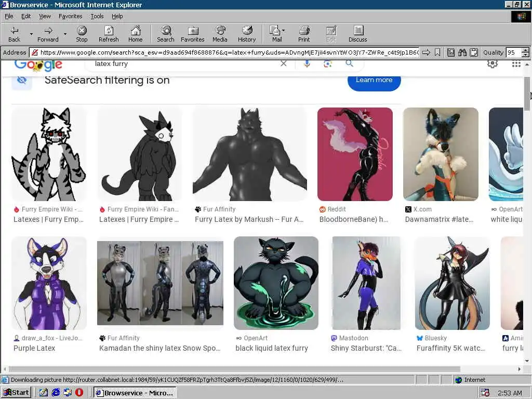This screenshot has height=399, width=532.
Task: Open the gray striped Furry Empire Wiki thumbnail
Action: pyautogui.click(x=49, y=154)
